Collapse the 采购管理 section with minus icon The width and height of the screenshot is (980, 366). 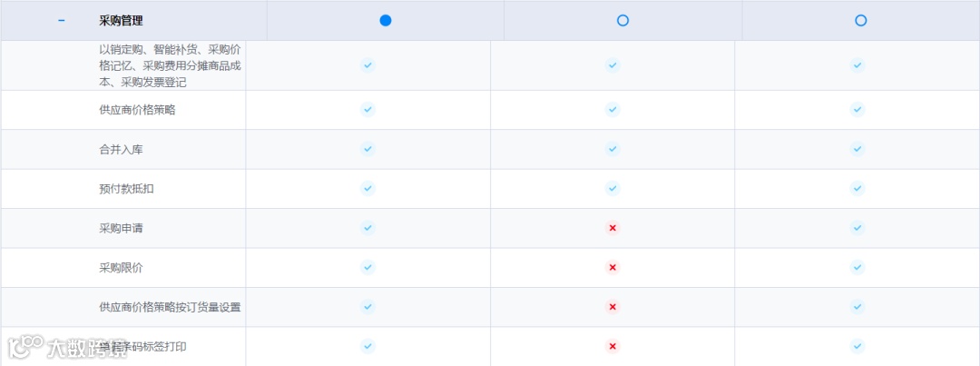tap(62, 21)
